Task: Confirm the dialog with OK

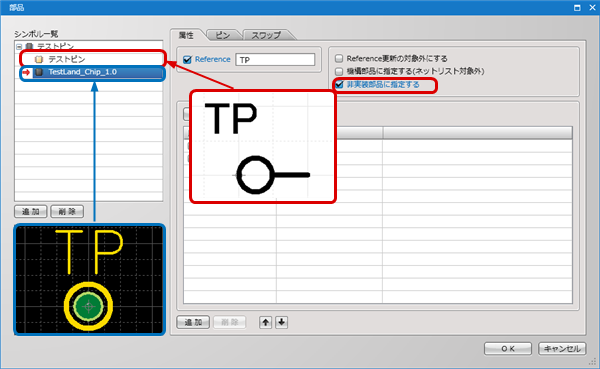Action: pyautogui.click(x=508, y=349)
